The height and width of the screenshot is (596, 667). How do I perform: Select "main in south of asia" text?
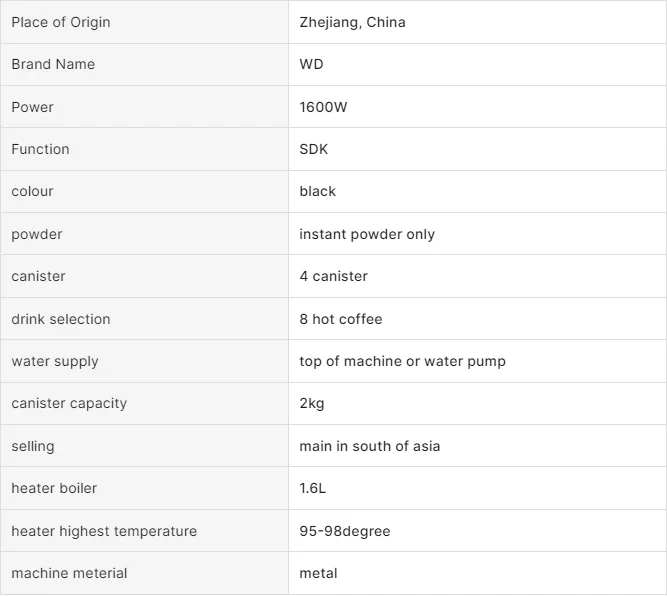click(x=369, y=446)
